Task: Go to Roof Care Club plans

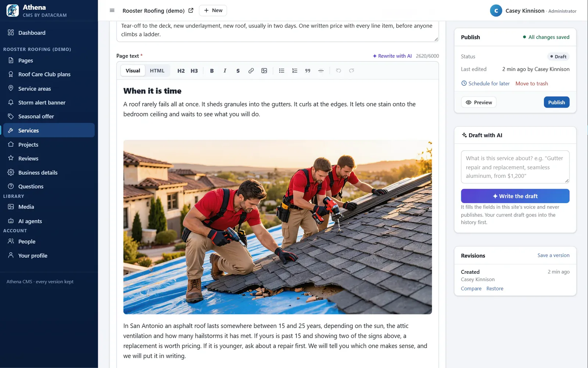Action: pyautogui.click(x=49, y=74)
